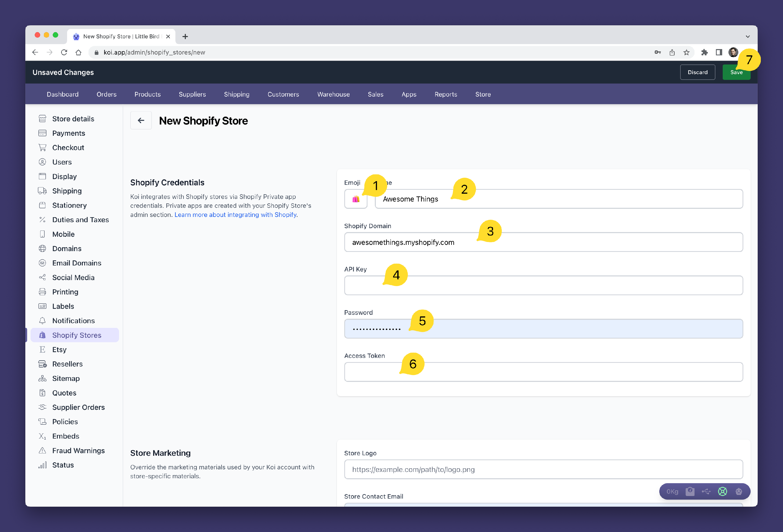Open the Orders menu

tap(106, 94)
